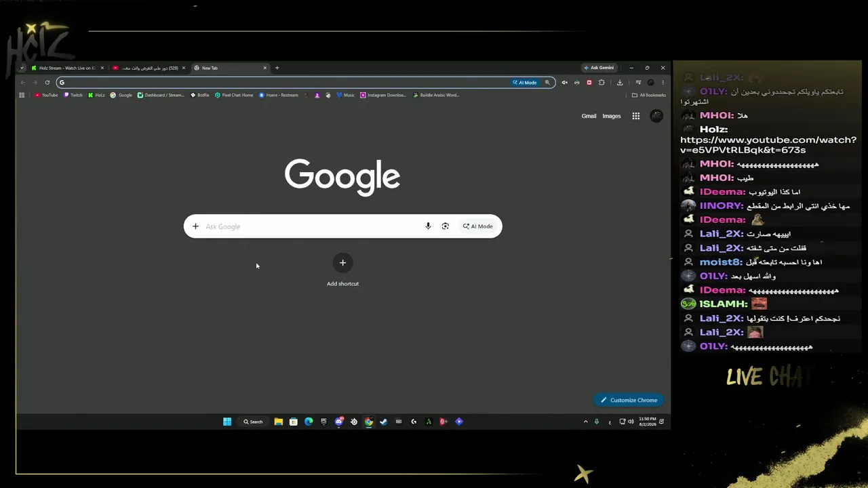This screenshot has width=868, height=488.
Task: Click the voice search microphone icon
Action: 428,226
